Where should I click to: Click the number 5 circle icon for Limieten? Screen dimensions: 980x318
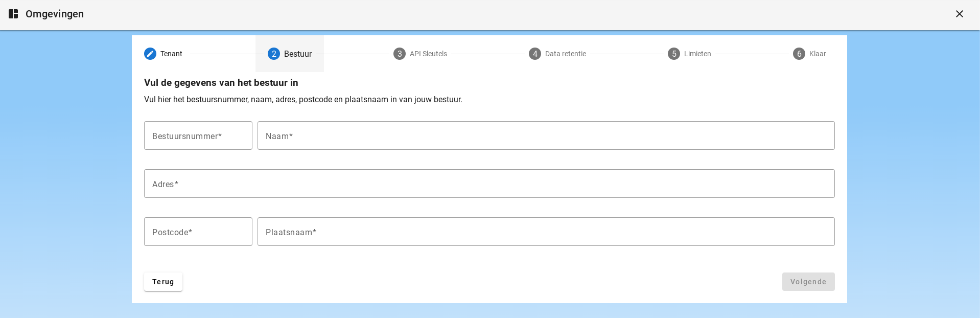(x=674, y=54)
